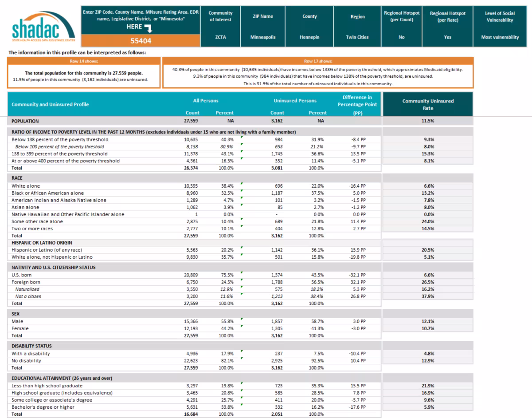
Task: Select the Most vulnerability cell
Action: click(x=500, y=37)
